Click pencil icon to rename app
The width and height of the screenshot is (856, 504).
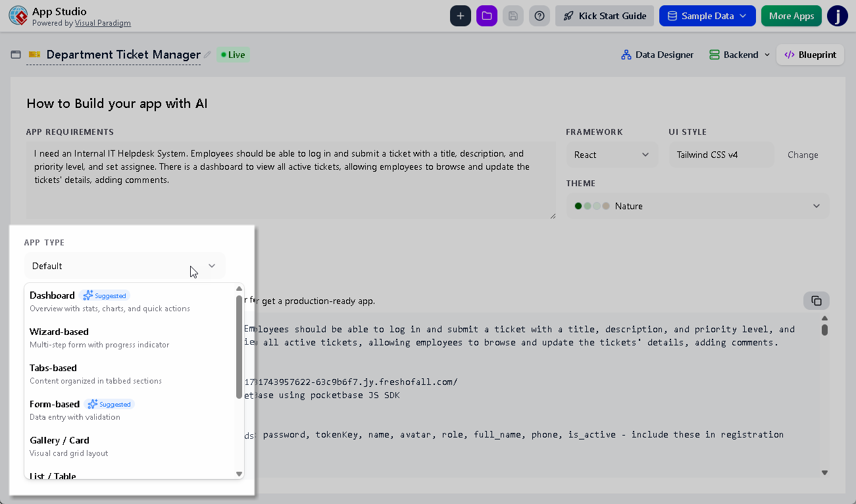tap(207, 55)
